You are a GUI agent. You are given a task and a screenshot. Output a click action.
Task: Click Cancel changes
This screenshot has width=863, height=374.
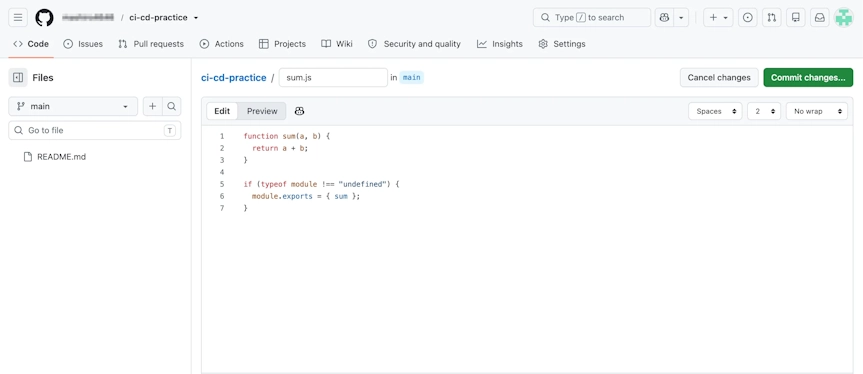coord(719,78)
